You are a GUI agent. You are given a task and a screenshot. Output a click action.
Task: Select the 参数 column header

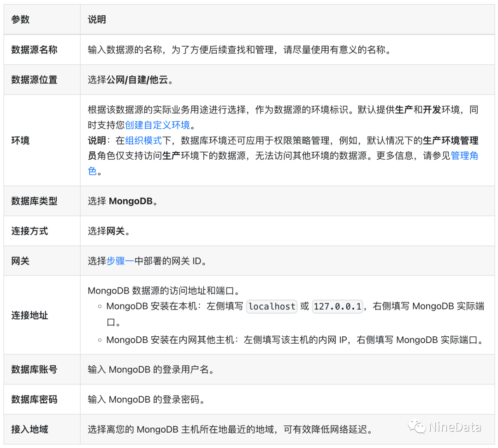pos(20,19)
